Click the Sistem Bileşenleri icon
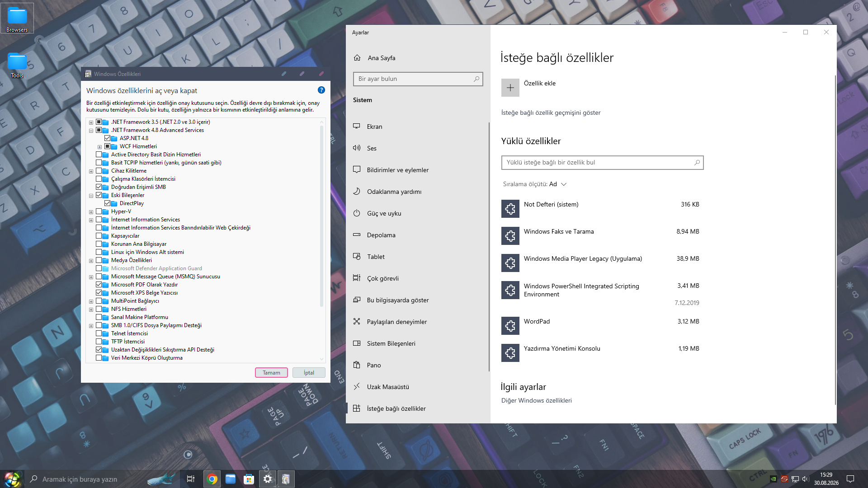This screenshot has height=488, width=868. tap(357, 343)
